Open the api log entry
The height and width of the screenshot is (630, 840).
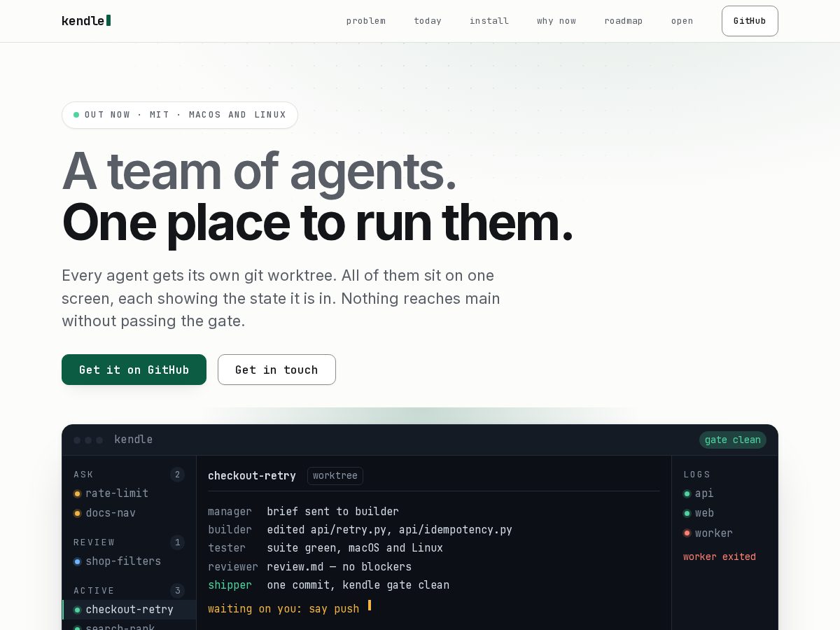pos(699,493)
